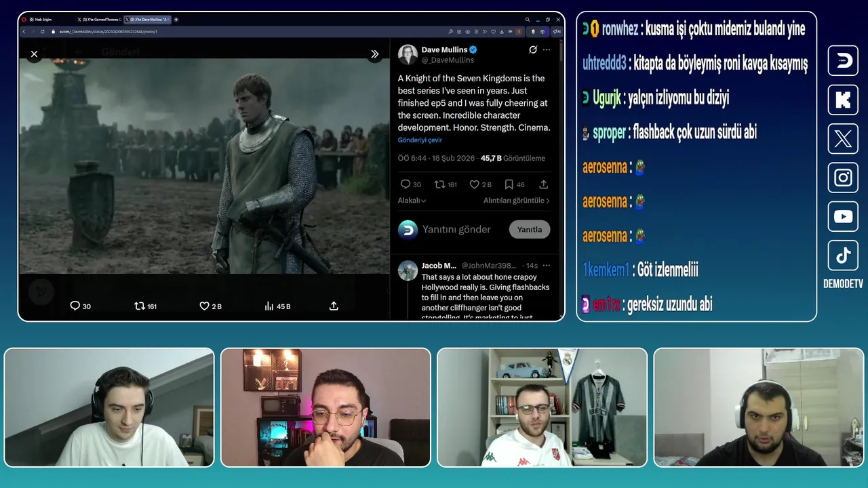The width and height of the screenshot is (868, 488).
Task: Click 'Gönderiyi çevir' translate link
Action: (x=420, y=140)
